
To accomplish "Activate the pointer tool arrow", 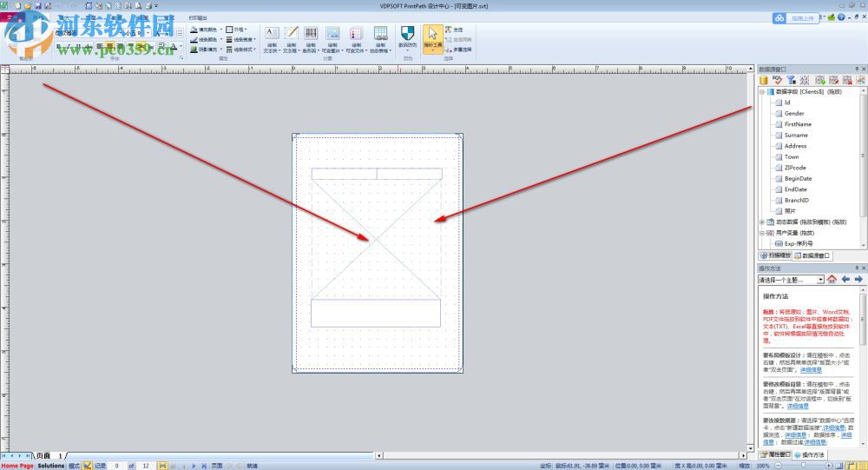I will click(433, 33).
